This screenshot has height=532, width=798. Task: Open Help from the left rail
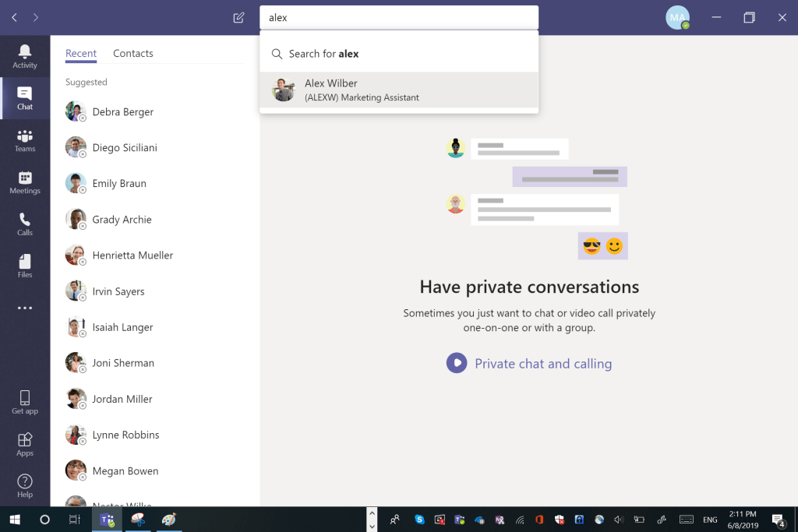click(24, 483)
